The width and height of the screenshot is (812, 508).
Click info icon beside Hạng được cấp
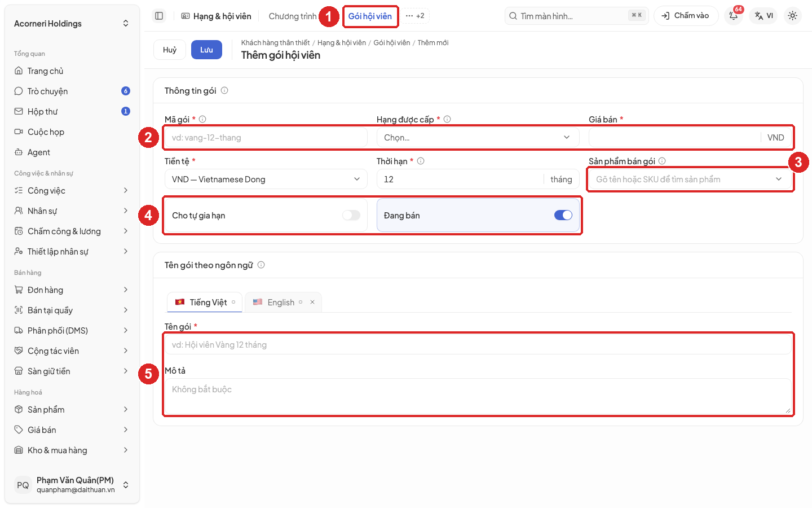pyautogui.click(x=447, y=119)
